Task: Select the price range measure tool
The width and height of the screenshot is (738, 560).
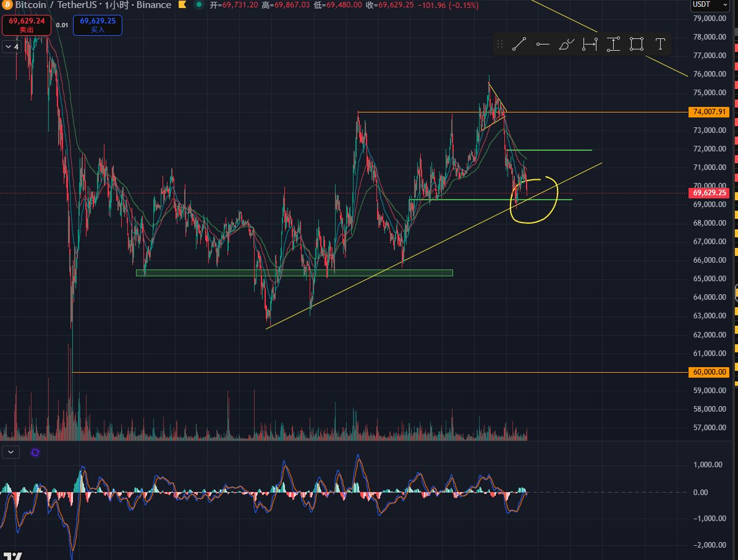Action: coord(613,45)
